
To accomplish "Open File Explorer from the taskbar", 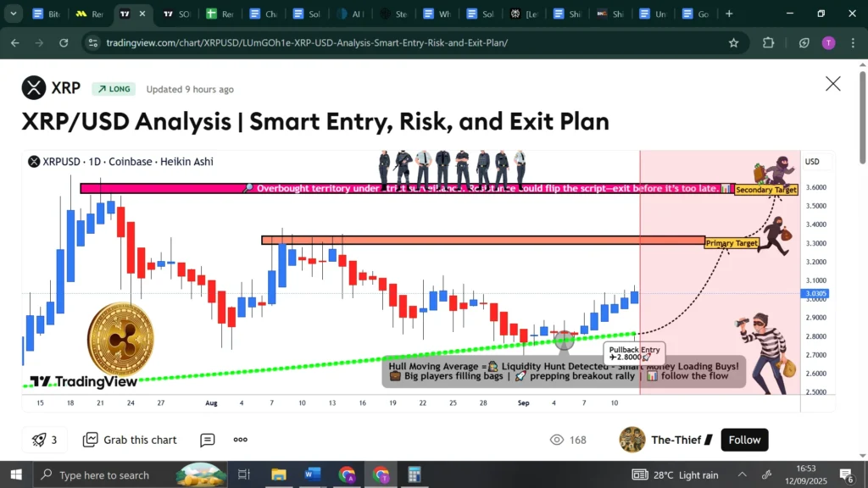I will pos(278,474).
